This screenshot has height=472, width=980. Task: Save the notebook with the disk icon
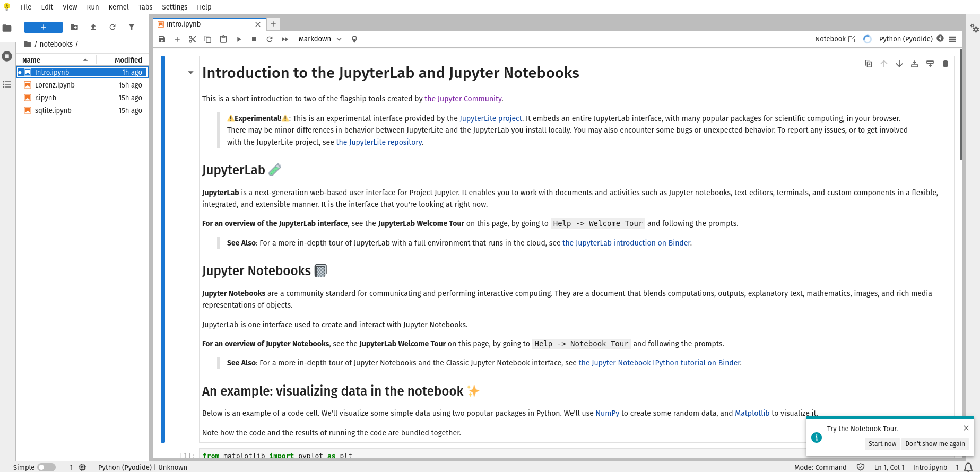162,39
